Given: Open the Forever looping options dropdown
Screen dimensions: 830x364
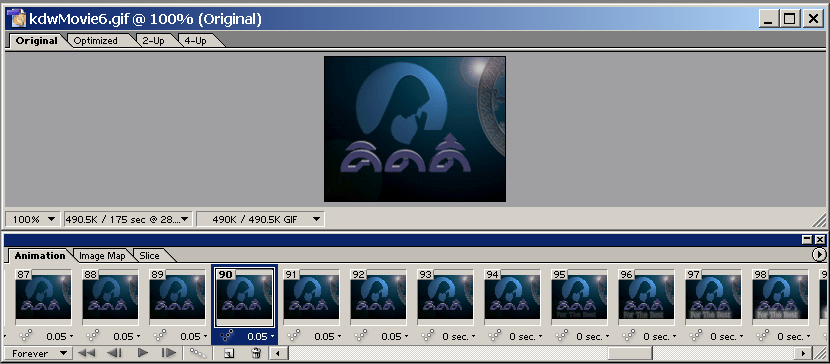Looking at the screenshot, I should 38,353.
